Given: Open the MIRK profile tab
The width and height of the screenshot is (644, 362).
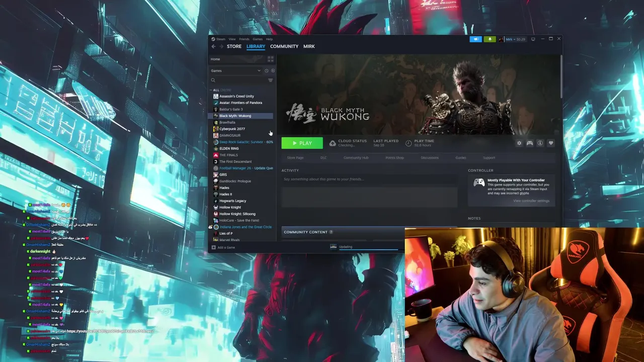Looking at the screenshot, I should coord(309,46).
